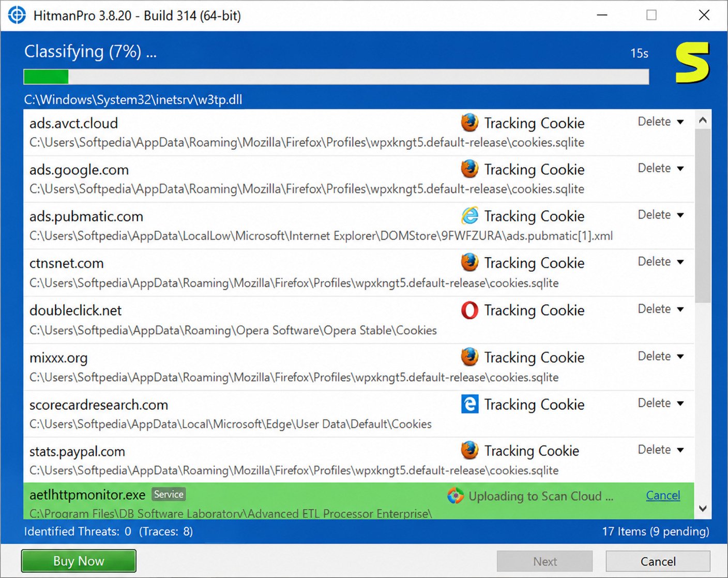The image size is (728, 578).
Task: Close the HitmanPro window
Action: (704, 15)
